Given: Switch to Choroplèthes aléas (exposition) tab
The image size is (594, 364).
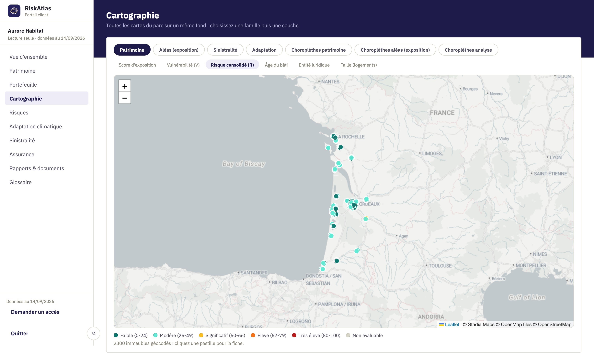Looking at the screenshot, I should coord(395,50).
